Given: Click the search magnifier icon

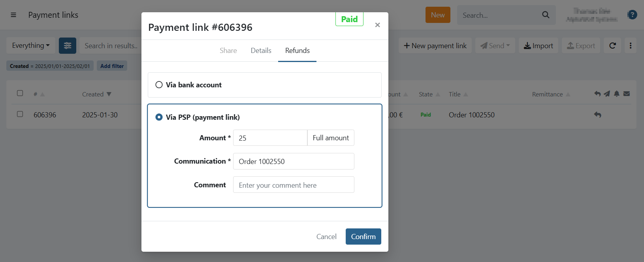Looking at the screenshot, I should (546, 15).
